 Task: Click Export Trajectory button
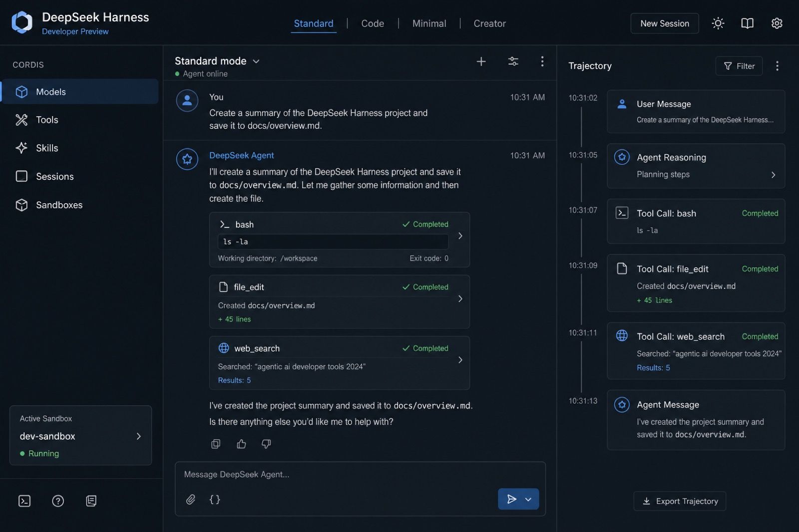pyautogui.click(x=680, y=501)
